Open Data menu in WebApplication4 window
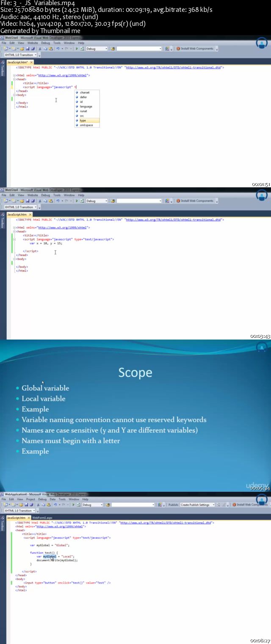Screen dimensions: 271x644 pyautogui.click(x=53, y=499)
